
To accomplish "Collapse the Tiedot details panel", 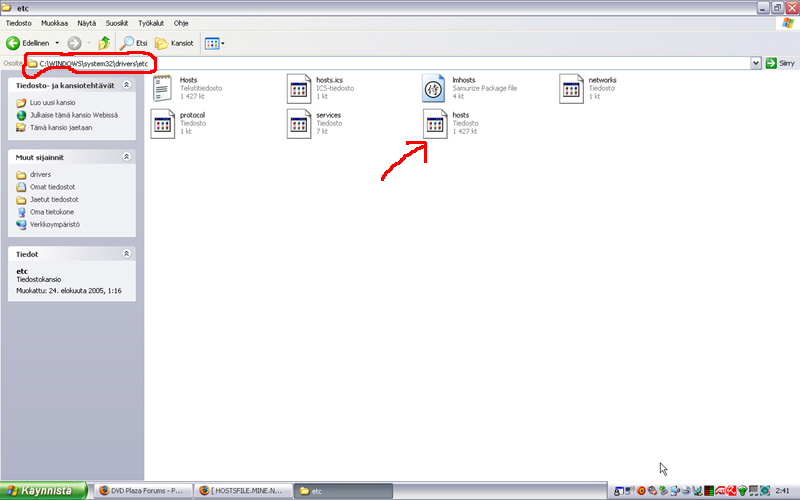I will 126,254.
